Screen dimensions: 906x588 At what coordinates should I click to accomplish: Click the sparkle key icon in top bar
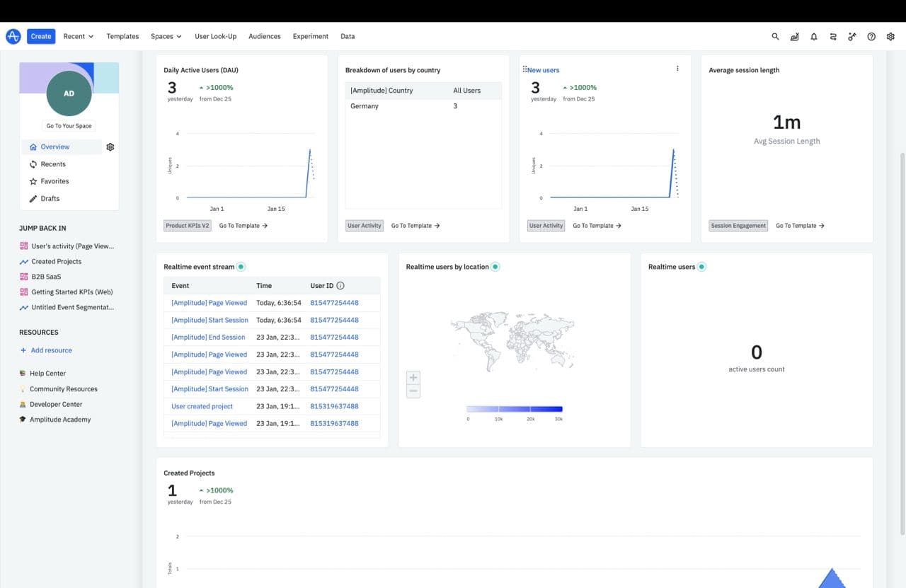pyautogui.click(x=852, y=36)
